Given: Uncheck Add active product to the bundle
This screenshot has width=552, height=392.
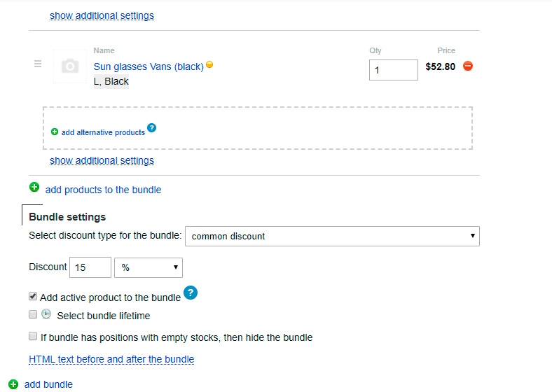Looking at the screenshot, I should pyautogui.click(x=33, y=297).
